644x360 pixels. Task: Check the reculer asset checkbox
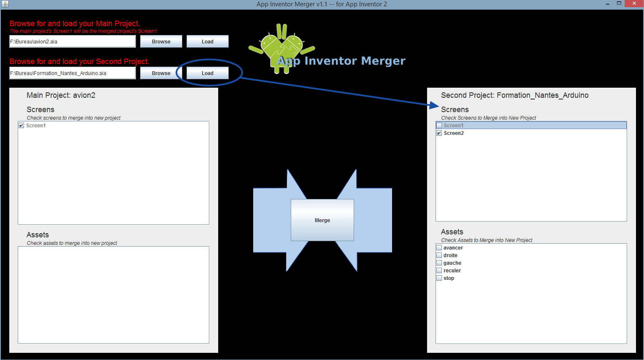(x=439, y=271)
